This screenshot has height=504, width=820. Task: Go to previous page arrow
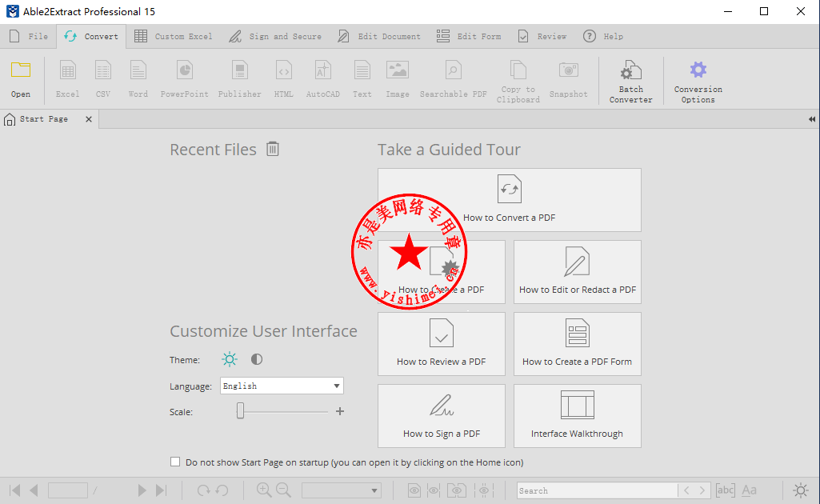34,490
